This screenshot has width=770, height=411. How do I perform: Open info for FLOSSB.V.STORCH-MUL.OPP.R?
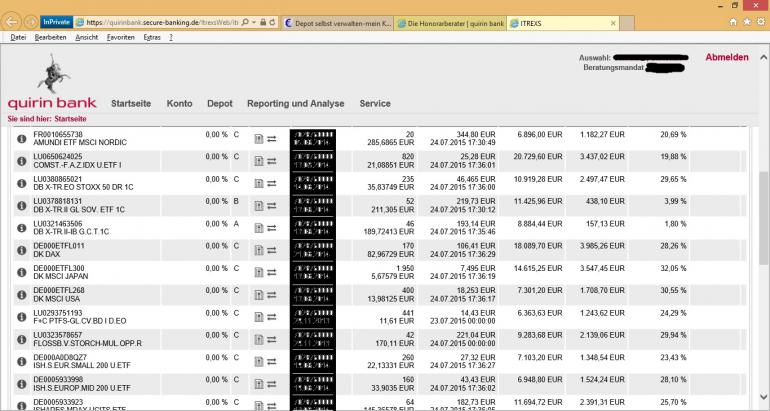[x=21, y=339]
